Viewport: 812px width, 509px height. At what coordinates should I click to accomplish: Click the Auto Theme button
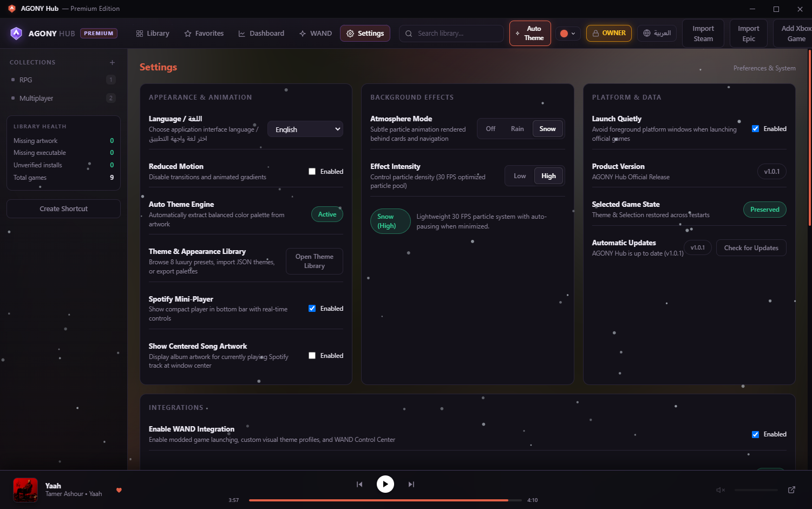[530, 33]
